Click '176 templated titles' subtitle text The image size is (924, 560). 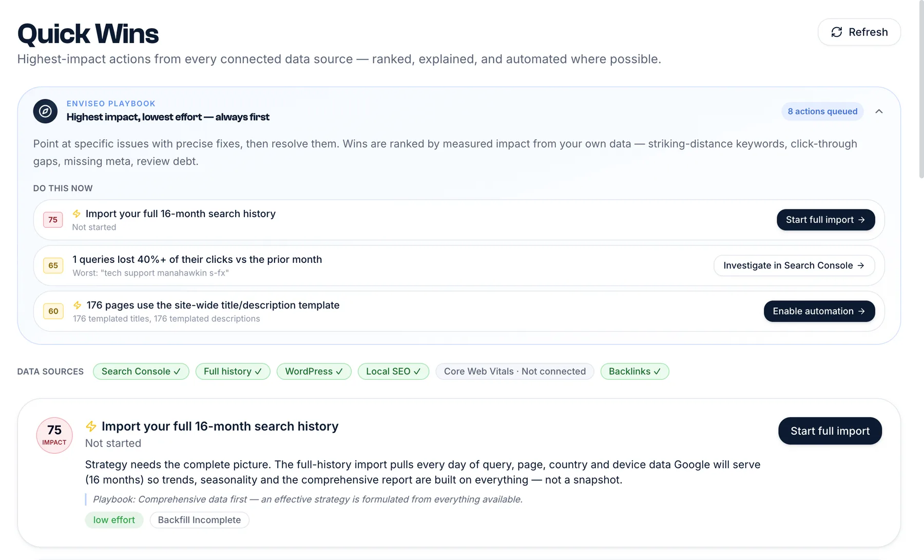(x=166, y=319)
